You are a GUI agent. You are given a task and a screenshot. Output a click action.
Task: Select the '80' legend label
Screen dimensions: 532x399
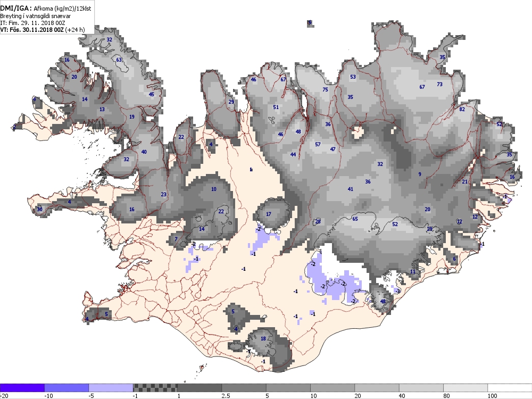pos(447,396)
